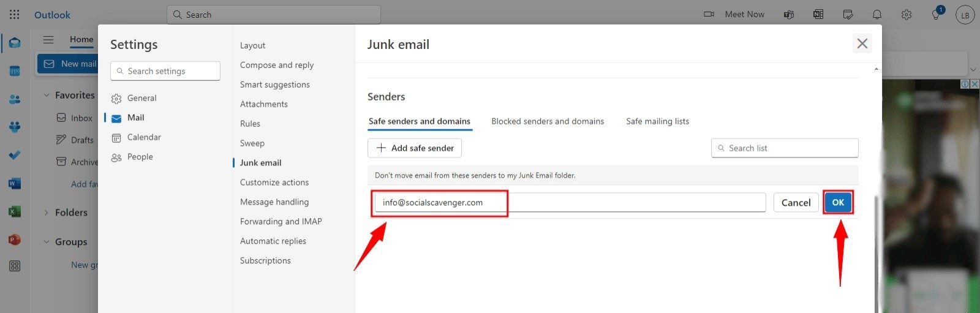The height and width of the screenshot is (313, 980).
Task: Click the Meet Now video icon
Action: point(709,14)
